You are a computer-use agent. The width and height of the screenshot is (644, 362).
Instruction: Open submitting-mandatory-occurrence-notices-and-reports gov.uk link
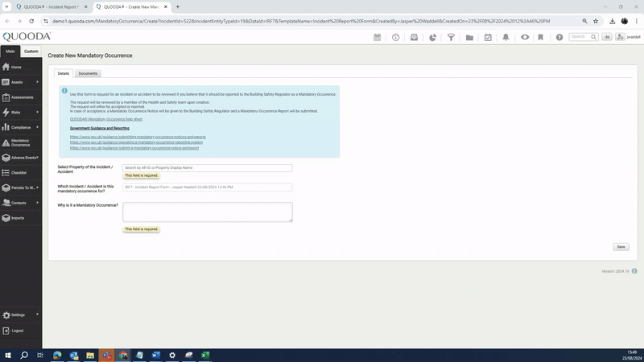[x=138, y=137]
